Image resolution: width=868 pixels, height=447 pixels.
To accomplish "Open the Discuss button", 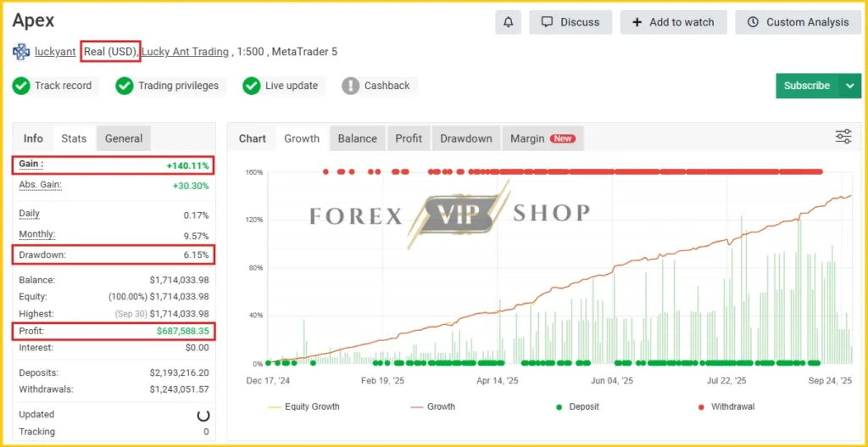I will click(x=570, y=22).
